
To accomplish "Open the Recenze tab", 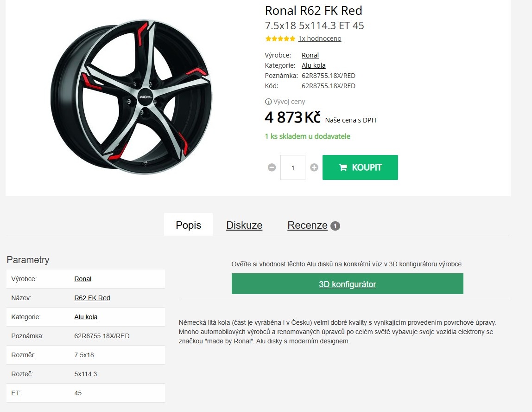I will pos(308,225).
